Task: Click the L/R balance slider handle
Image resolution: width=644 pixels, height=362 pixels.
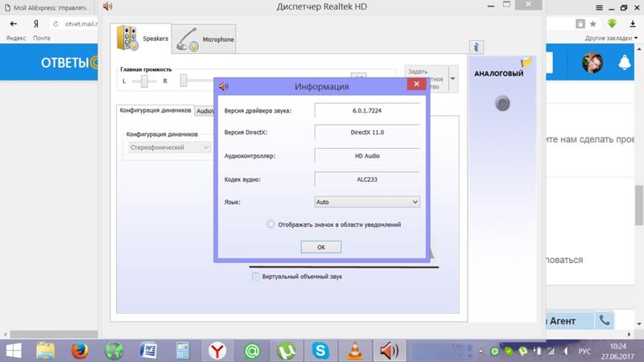Action: 145,81
